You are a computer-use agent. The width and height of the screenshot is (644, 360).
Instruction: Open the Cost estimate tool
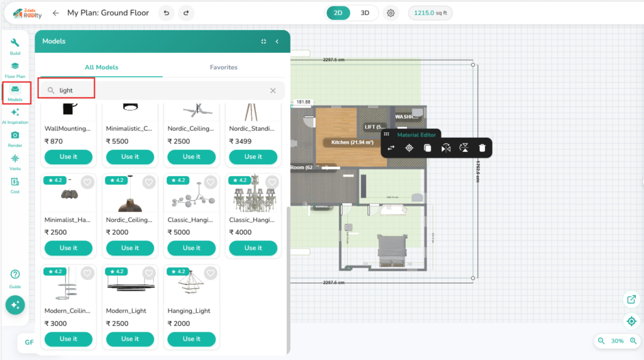click(15, 184)
